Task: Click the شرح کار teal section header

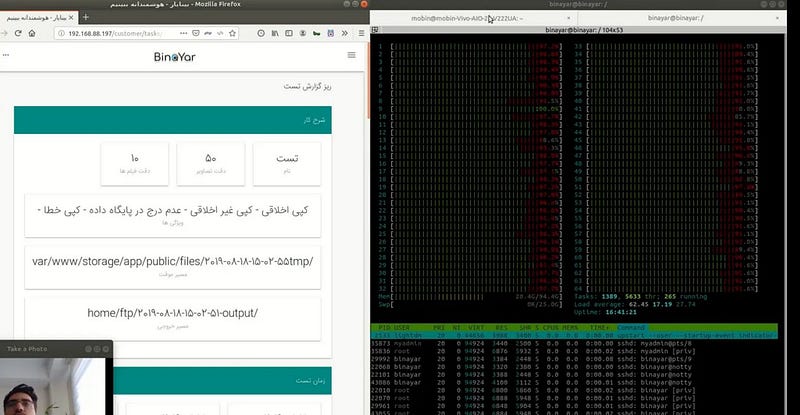Action: 173,120
